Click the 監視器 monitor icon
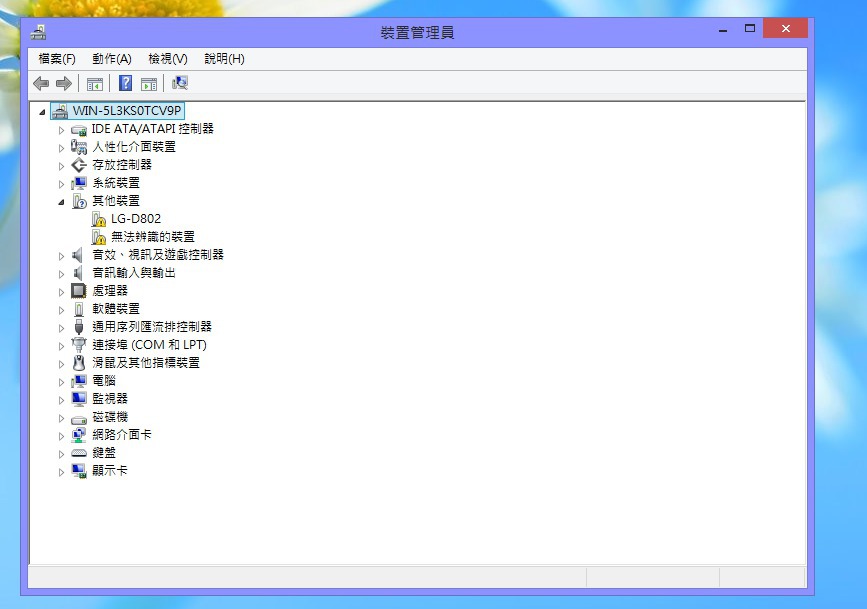Viewport: 867px width, 609px height. pos(79,399)
